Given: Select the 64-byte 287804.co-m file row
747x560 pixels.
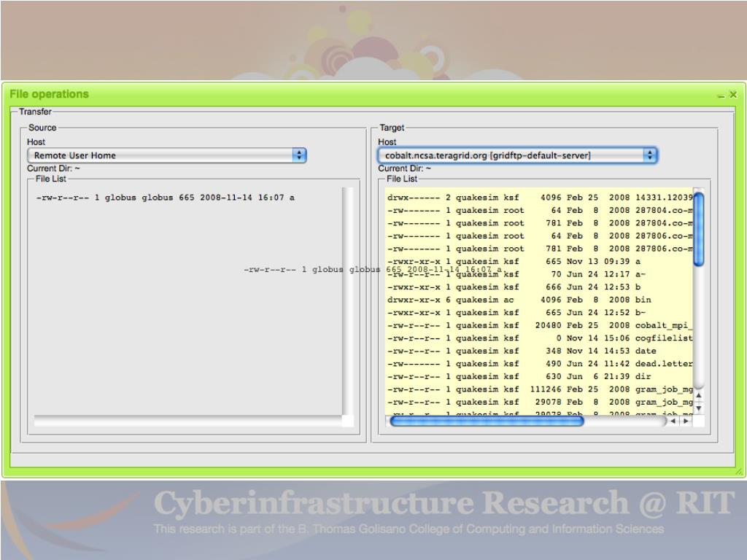Looking at the screenshot, I should coord(539,211).
